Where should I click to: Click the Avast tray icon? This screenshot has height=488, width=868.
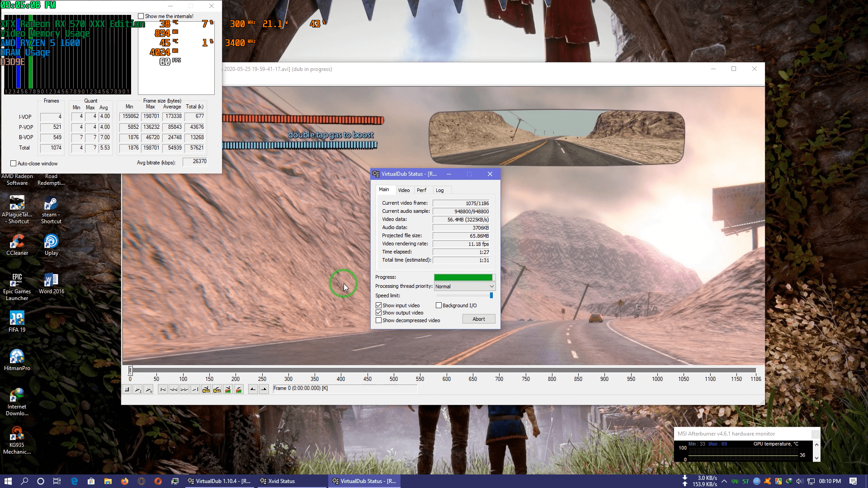[x=767, y=481]
